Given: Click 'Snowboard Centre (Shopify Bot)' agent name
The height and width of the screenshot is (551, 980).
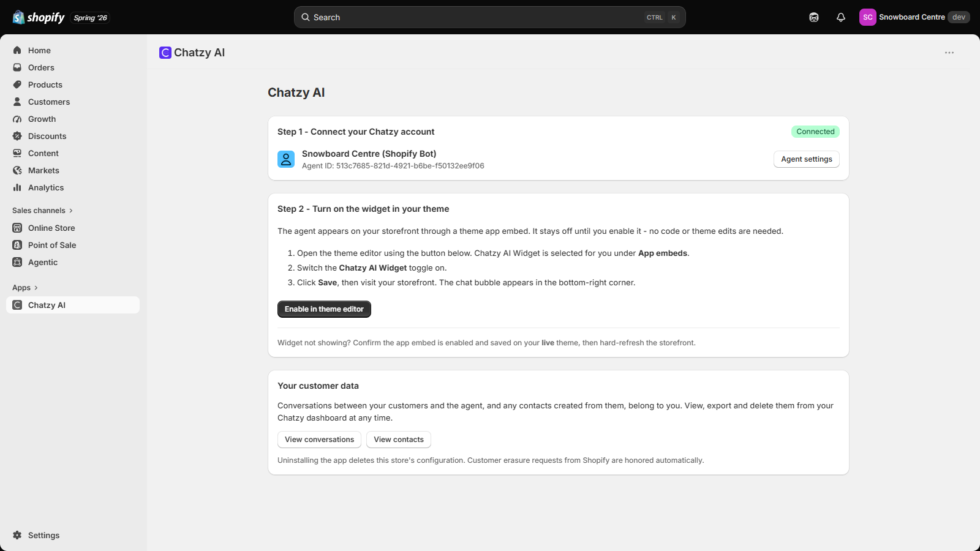Looking at the screenshot, I should [x=369, y=154].
